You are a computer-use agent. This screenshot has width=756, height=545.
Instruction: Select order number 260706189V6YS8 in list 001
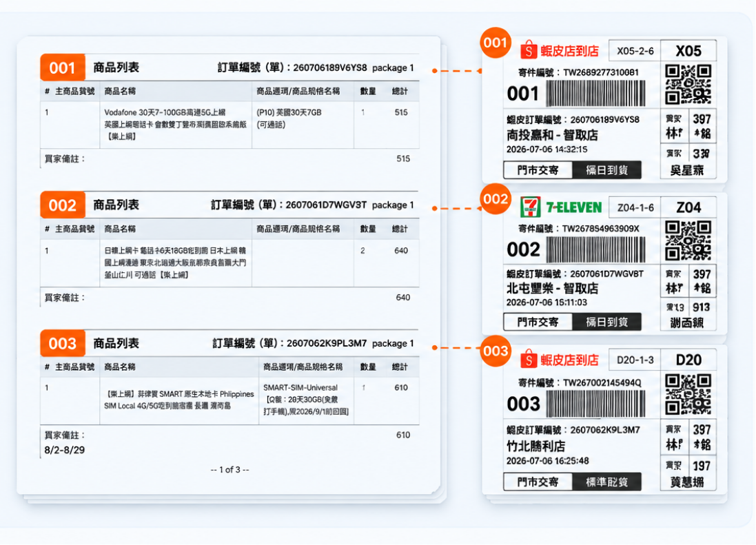click(x=330, y=68)
